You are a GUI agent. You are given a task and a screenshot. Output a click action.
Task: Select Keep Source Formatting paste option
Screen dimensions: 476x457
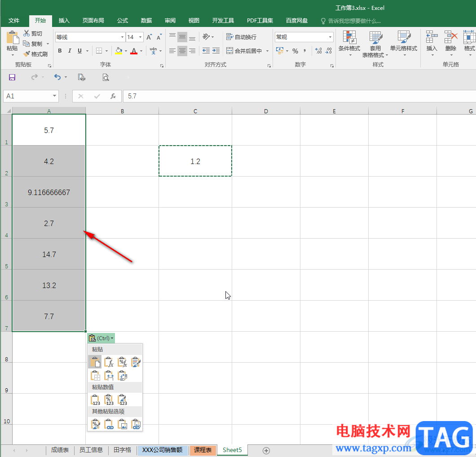136,362
